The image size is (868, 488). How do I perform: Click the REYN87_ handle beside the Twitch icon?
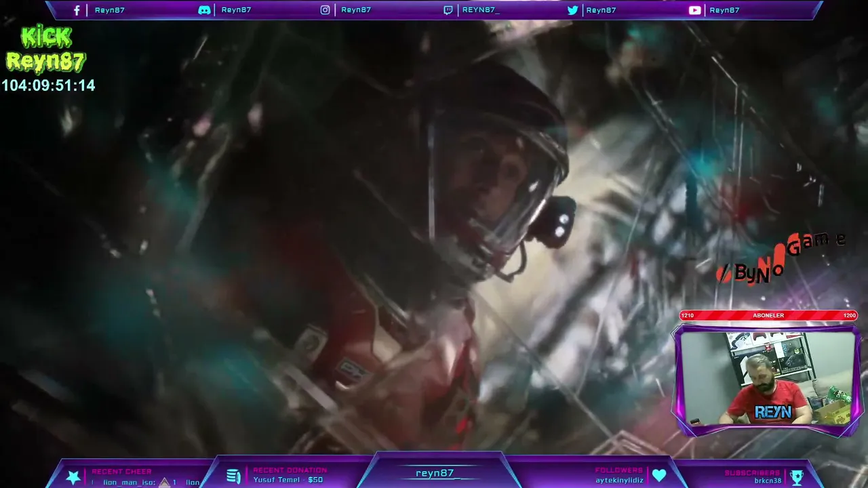(x=481, y=10)
